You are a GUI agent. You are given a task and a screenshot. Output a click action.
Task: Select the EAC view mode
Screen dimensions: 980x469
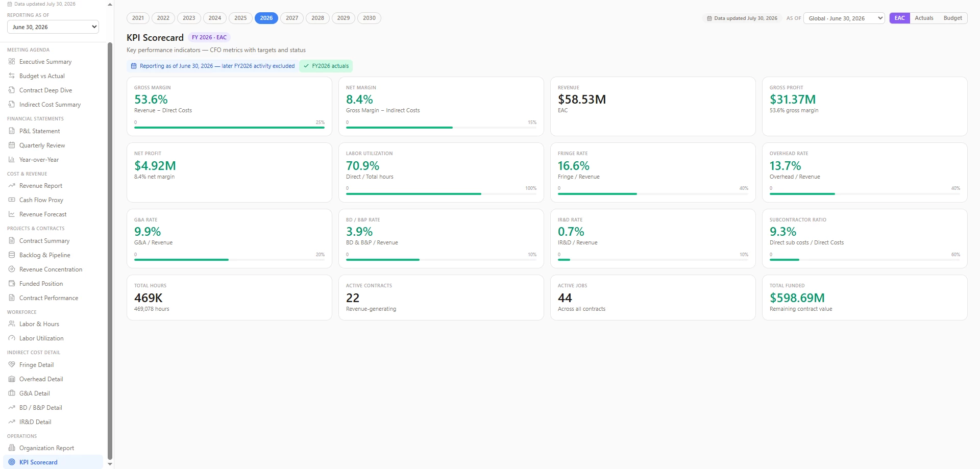click(x=899, y=18)
